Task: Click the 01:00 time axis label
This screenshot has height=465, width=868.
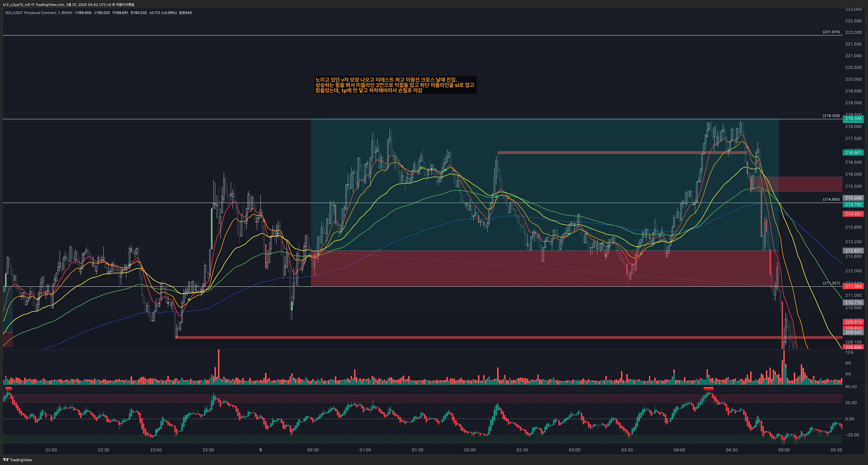Action: (365, 450)
